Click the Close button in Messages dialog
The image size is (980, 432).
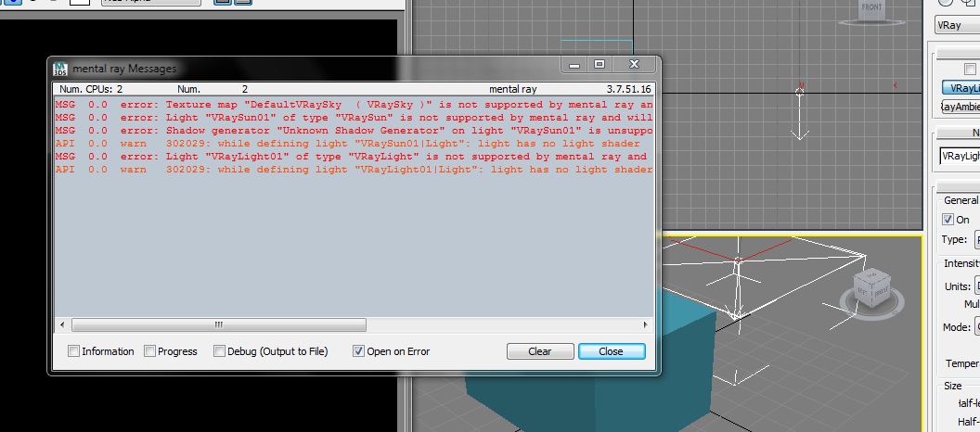[612, 351]
